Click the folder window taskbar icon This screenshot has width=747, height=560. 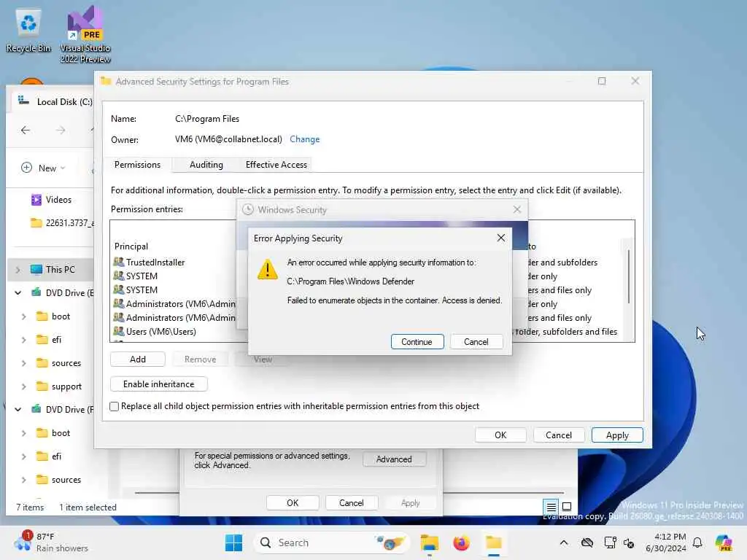(494, 542)
